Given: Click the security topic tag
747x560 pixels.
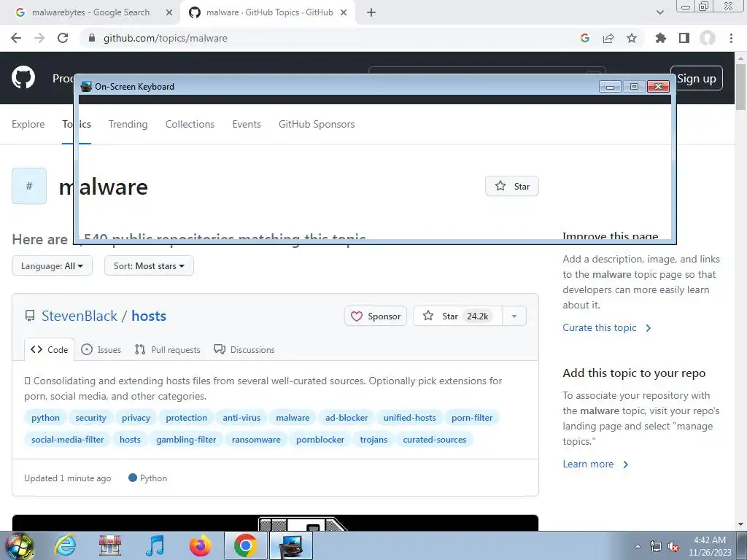Looking at the screenshot, I should coord(90,418).
